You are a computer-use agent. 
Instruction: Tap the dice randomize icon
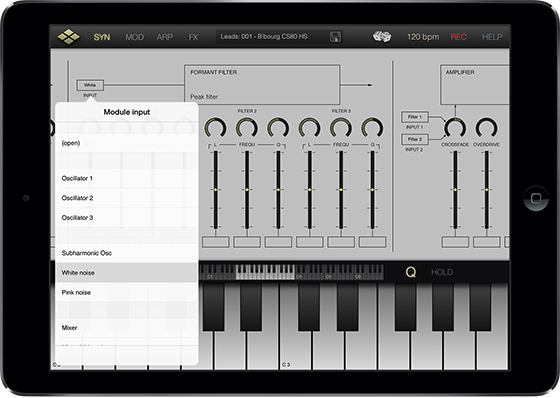click(x=382, y=36)
